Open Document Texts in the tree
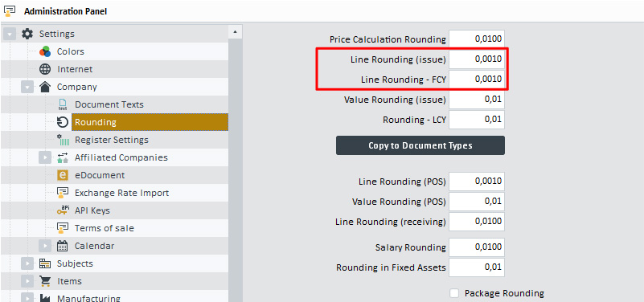Viewport: 644px width, 302px height. point(109,104)
